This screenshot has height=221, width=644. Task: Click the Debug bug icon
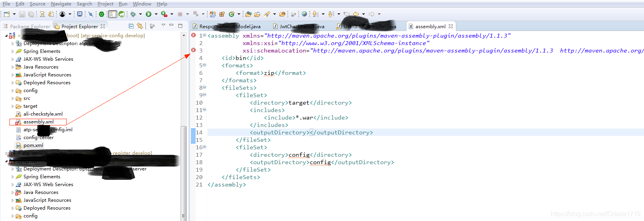[x=133, y=14]
